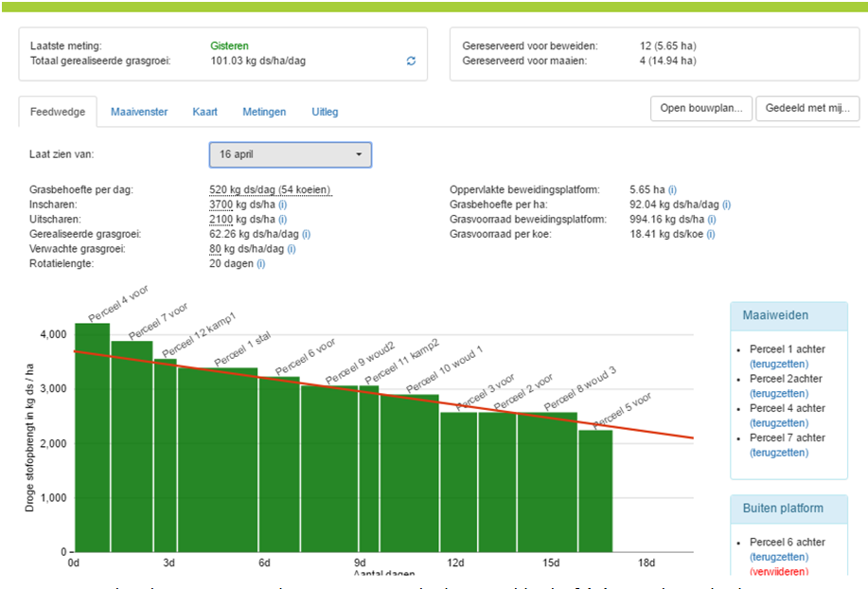This screenshot has height=589, width=868.
Task: Click the Perceel 4 voor chart bar
Action: (93, 436)
